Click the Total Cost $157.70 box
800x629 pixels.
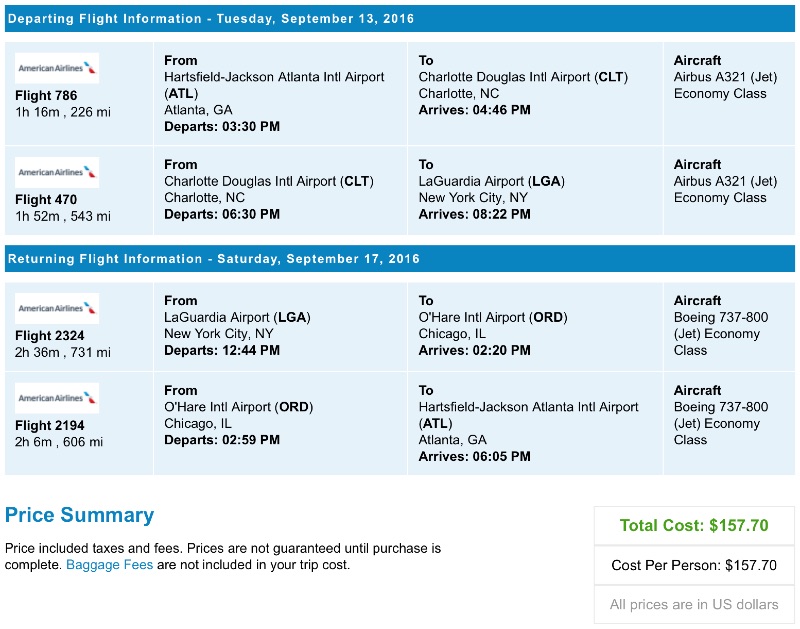(693, 526)
